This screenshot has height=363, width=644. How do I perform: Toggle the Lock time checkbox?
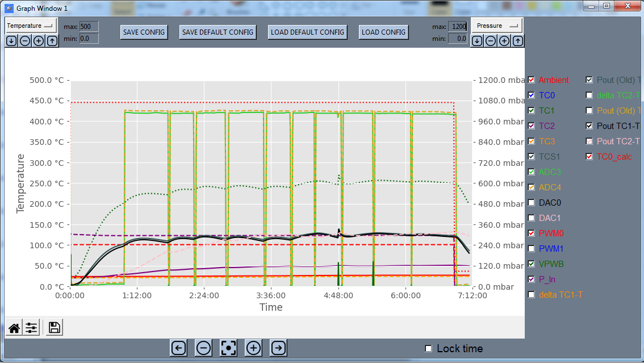tap(429, 348)
